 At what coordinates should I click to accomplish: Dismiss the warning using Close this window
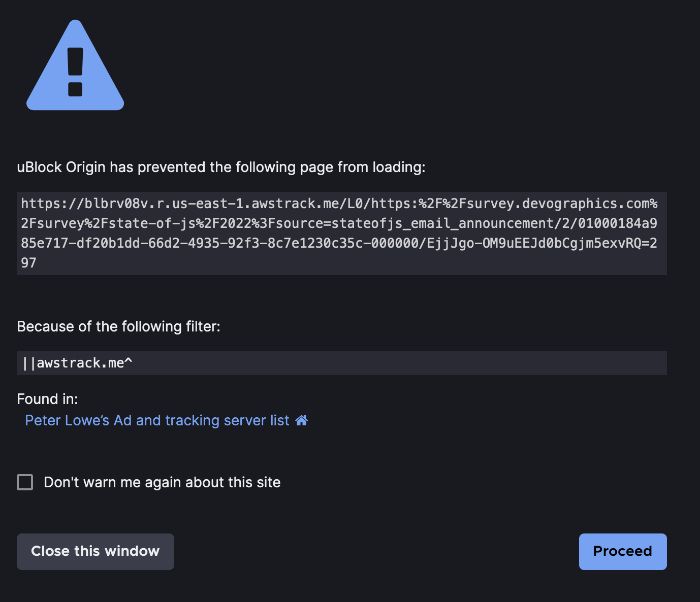click(95, 551)
